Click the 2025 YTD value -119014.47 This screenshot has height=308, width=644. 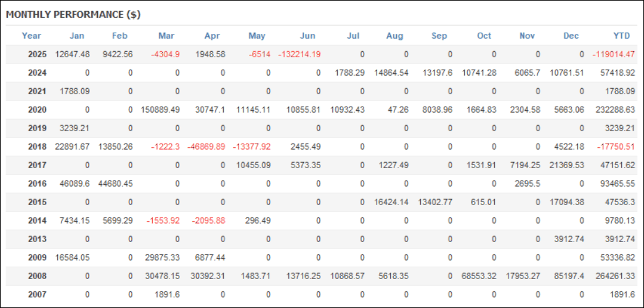click(x=614, y=54)
